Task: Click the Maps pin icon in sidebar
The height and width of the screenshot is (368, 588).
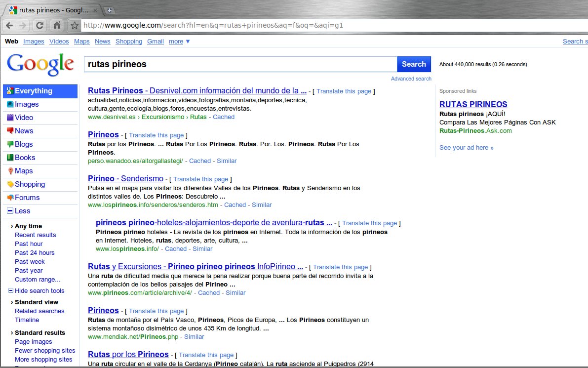Action: [x=10, y=171]
